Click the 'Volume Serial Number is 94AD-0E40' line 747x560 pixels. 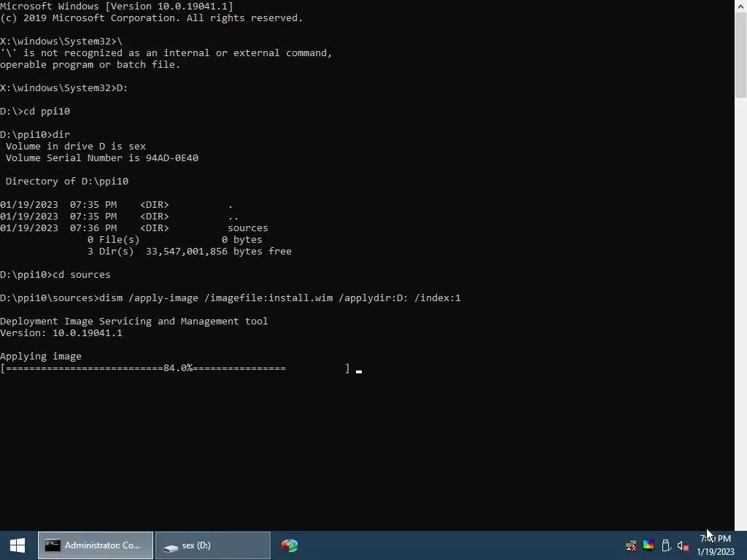click(102, 157)
